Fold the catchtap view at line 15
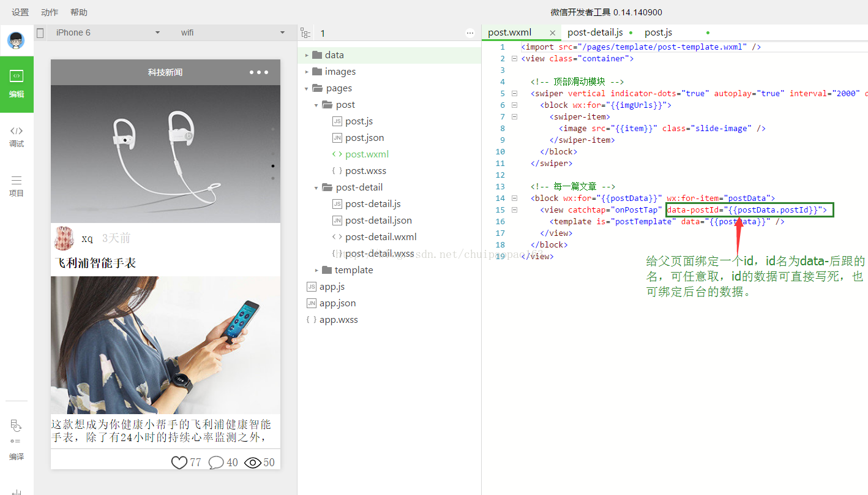Viewport: 868px width, 495px height. pyautogui.click(x=514, y=210)
